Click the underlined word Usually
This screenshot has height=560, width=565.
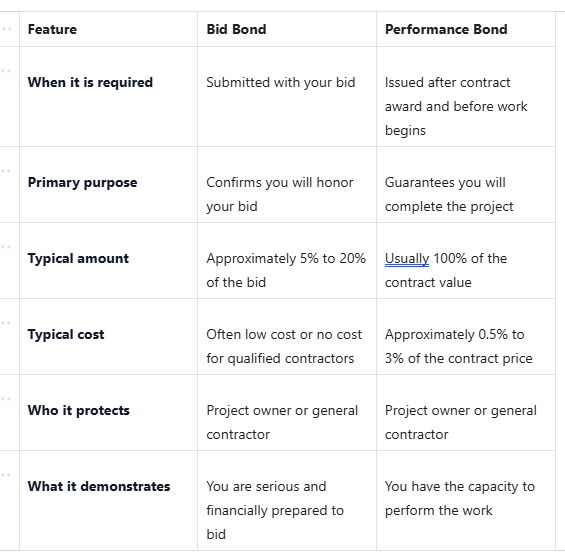tap(407, 259)
